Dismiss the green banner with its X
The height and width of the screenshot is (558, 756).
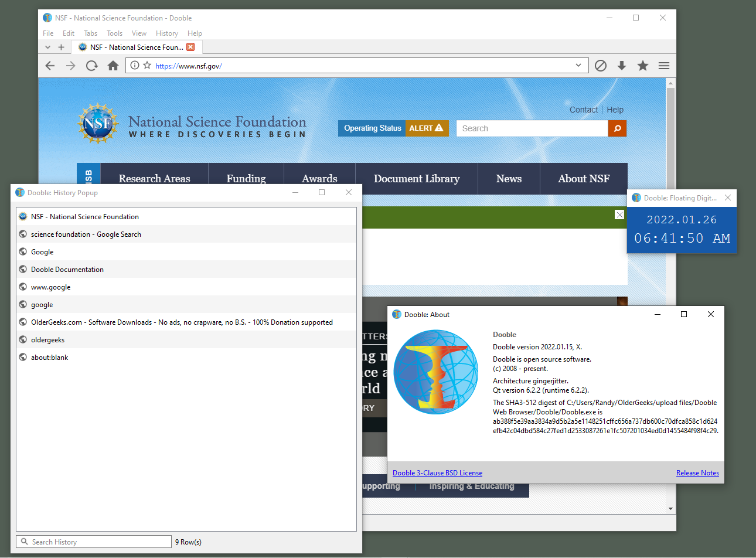[619, 215]
